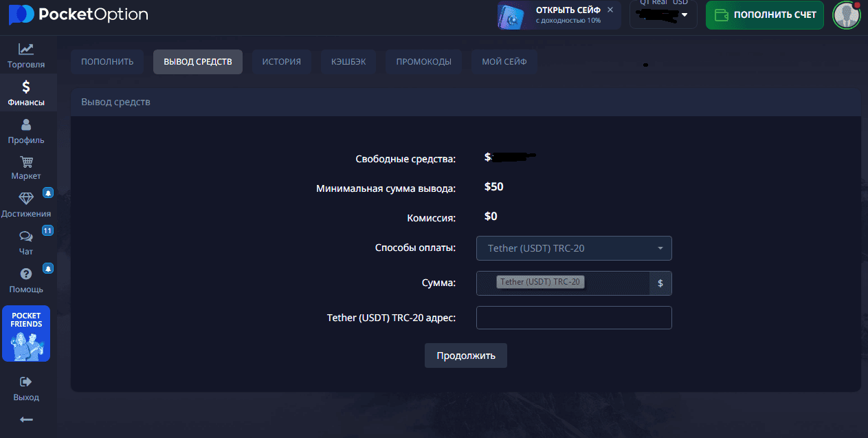
Task: Open the Chat bubbles icon
Action: pyautogui.click(x=26, y=237)
